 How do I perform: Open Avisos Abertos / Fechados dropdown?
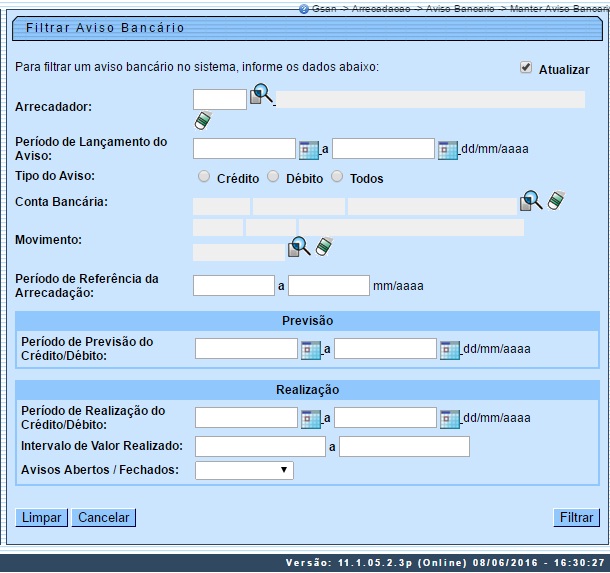pyautogui.click(x=244, y=470)
